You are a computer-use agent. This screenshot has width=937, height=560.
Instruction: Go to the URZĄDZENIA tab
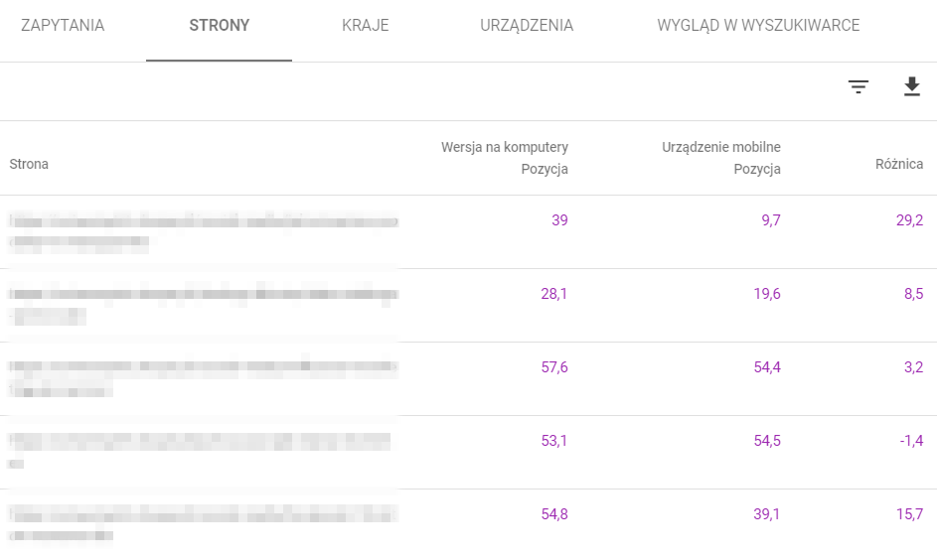[526, 26]
